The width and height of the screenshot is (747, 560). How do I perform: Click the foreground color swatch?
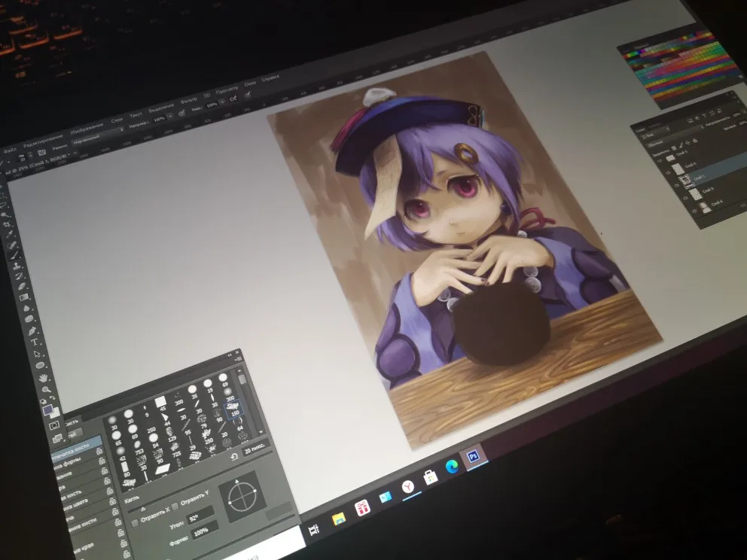47,409
